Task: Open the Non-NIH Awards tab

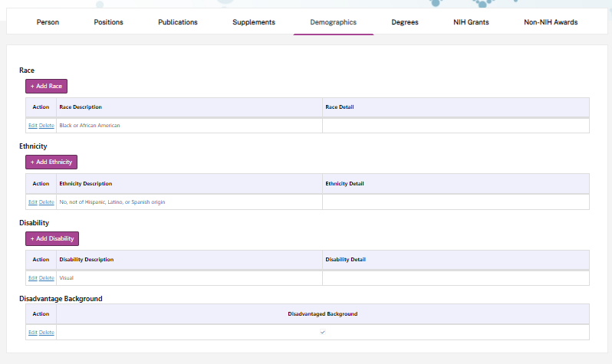Action: pos(551,22)
